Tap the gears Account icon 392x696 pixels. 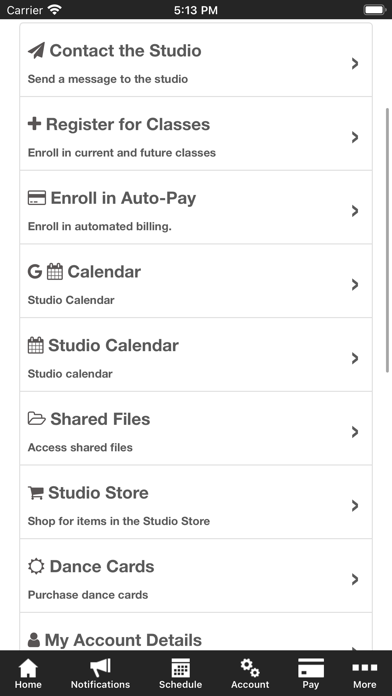250,668
